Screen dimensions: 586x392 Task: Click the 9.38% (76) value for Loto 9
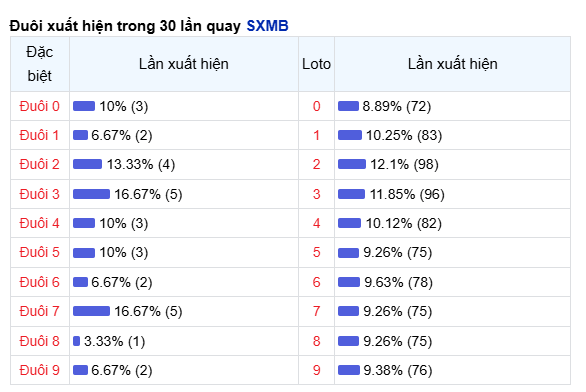[398, 370]
